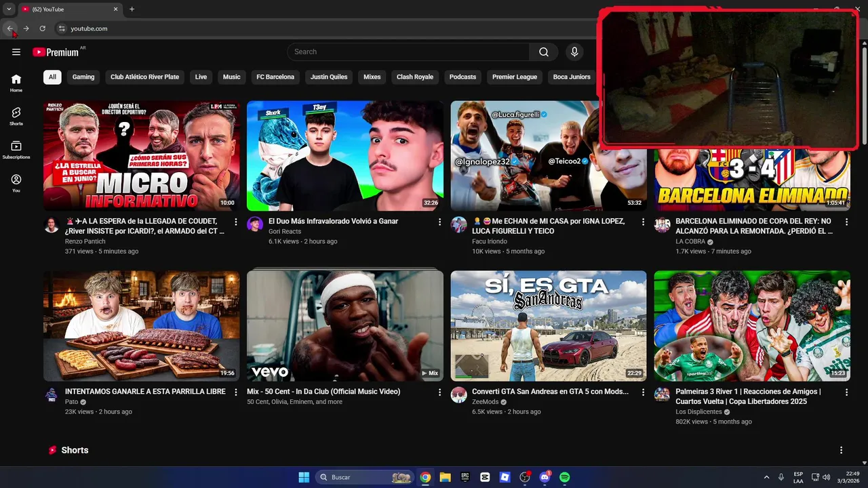Open Roblox from taskbar
The height and width of the screenshot is (488, 868).
pyautogui.click(x=505, y=477)
